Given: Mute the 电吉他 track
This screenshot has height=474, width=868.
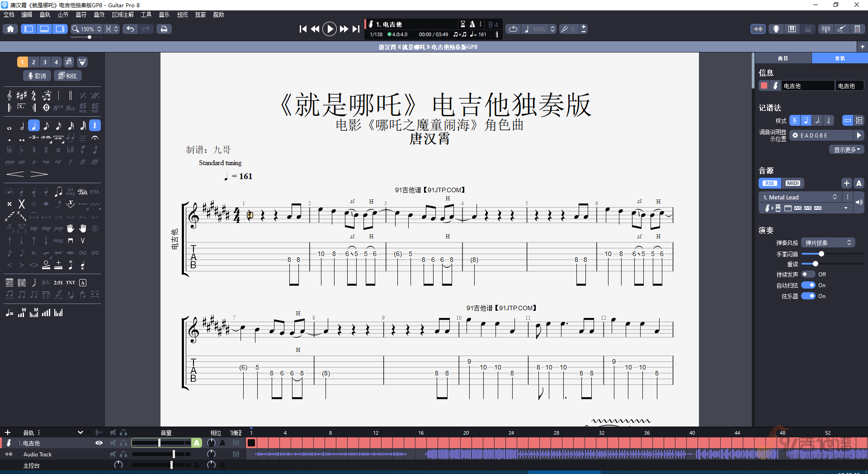Looking at the screenshot, I should pos(113,443).
